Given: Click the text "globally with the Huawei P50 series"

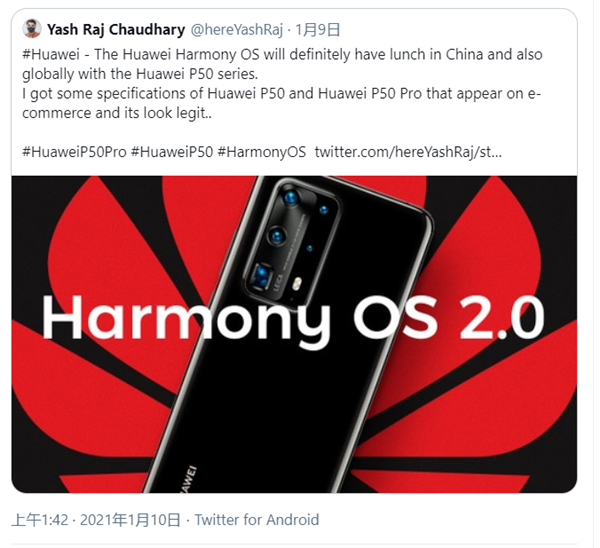Looking at the screenshot, I should tap(139, 74).
